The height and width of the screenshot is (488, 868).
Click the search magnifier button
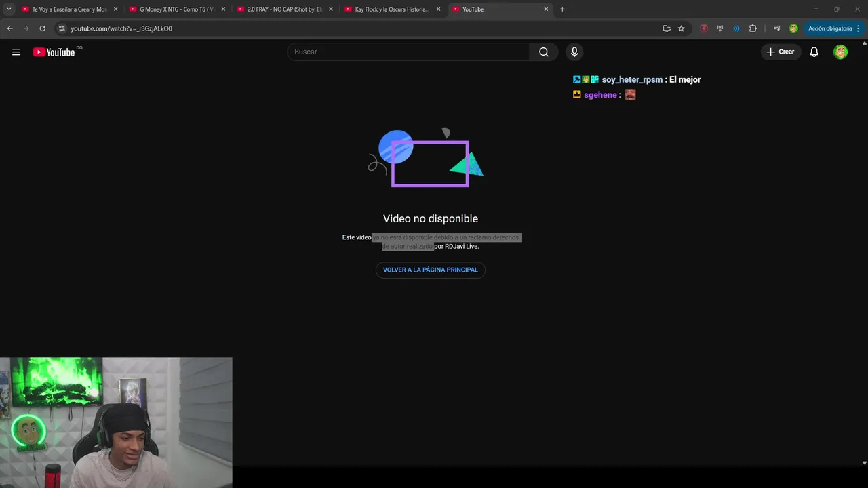[544, 52]
